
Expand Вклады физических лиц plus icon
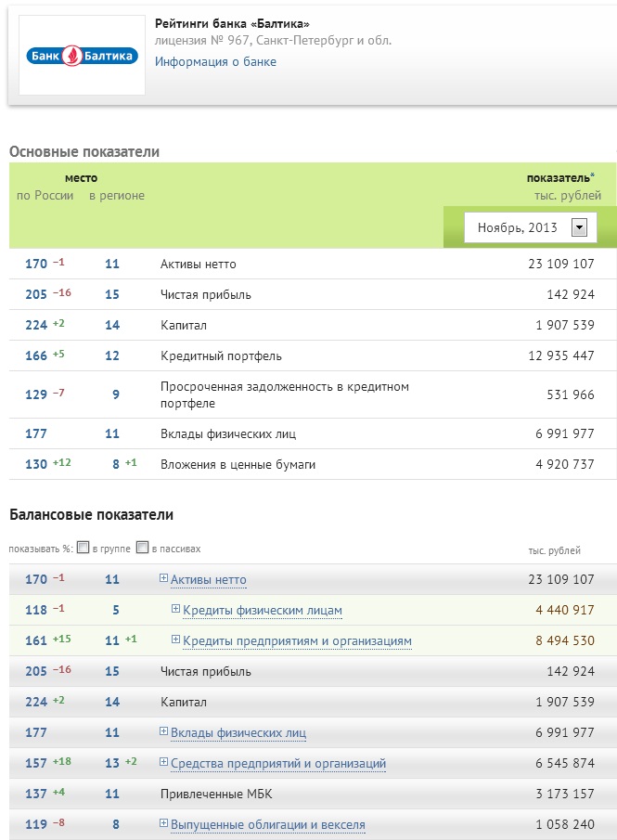coord(163,731)
